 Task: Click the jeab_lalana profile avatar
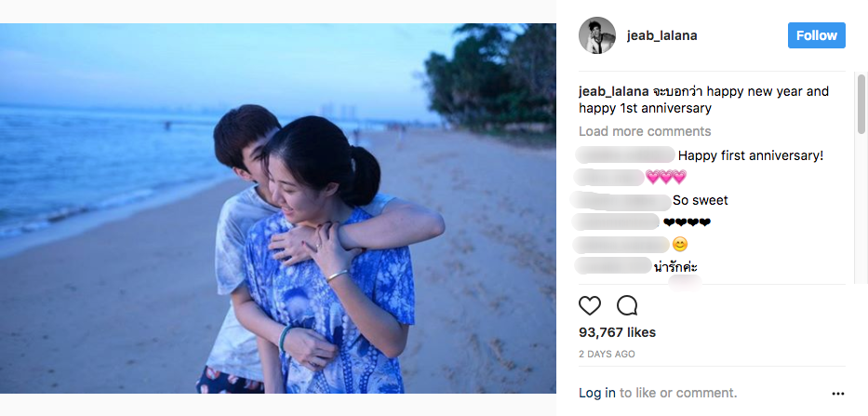[x=597, y=35]
